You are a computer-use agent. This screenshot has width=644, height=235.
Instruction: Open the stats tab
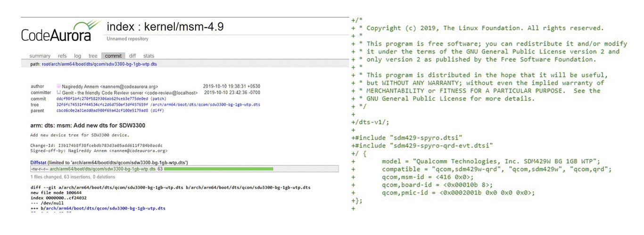[149, 56]
